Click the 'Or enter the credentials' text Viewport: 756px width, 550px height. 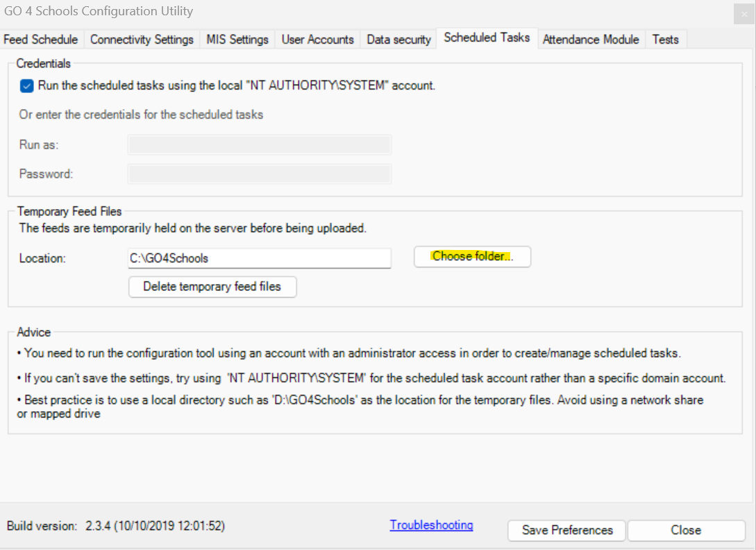click(x=141, y=115)
